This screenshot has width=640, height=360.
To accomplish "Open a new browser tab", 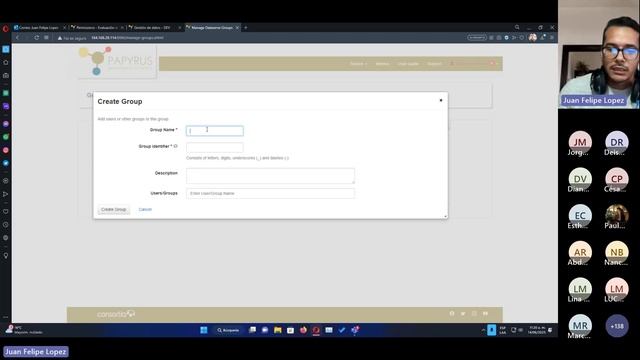I will pos(246,27).
